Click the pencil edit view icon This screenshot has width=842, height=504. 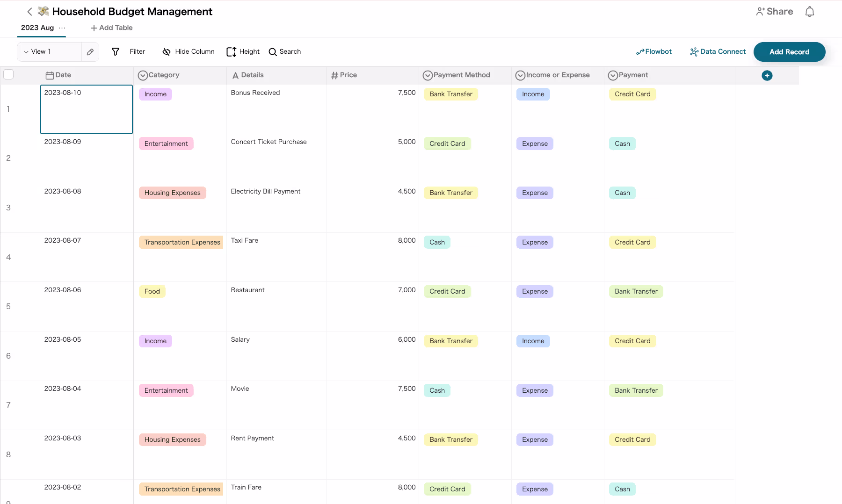coord(90,52)
